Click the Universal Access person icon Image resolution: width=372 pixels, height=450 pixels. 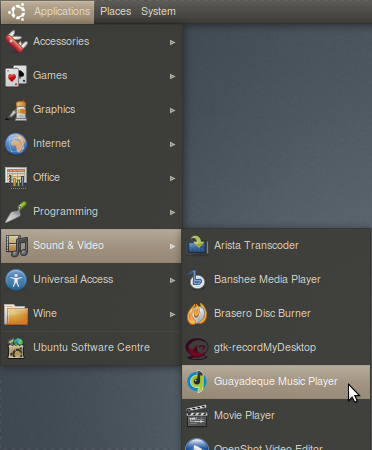16,280
